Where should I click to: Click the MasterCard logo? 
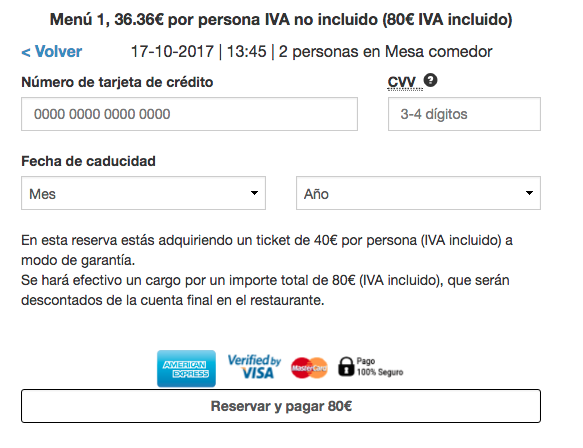tap(309, 368)
